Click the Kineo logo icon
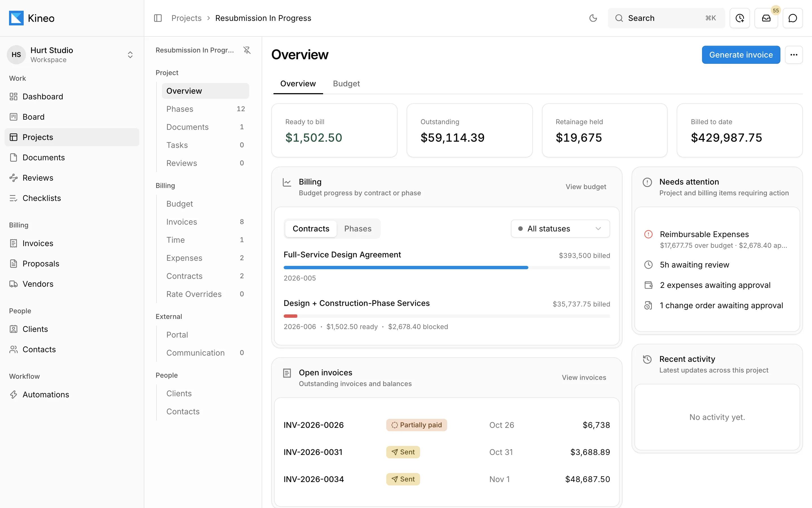Viewport: 812px width, 508px height. 16,18
